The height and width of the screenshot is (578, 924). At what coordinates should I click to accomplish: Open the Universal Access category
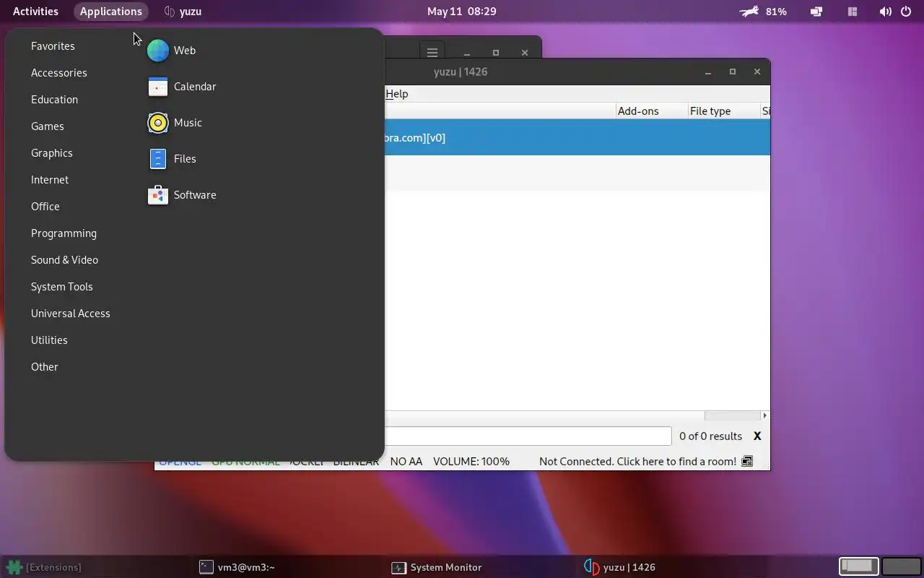70,314
